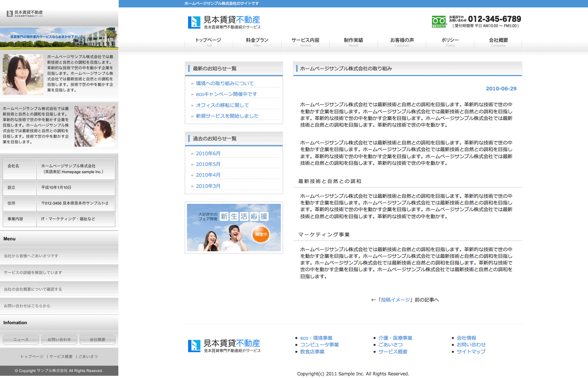Open the お客様の声 menu item
Image resolution: width=588 pixels, height=378 pixels.
point(402,42)
